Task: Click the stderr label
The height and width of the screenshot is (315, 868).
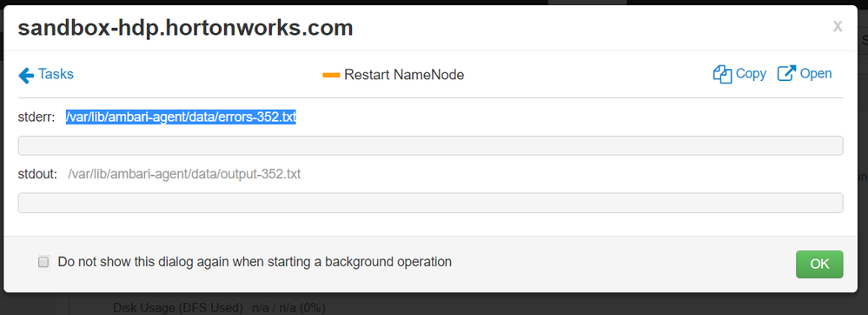Action: (36, 117)
